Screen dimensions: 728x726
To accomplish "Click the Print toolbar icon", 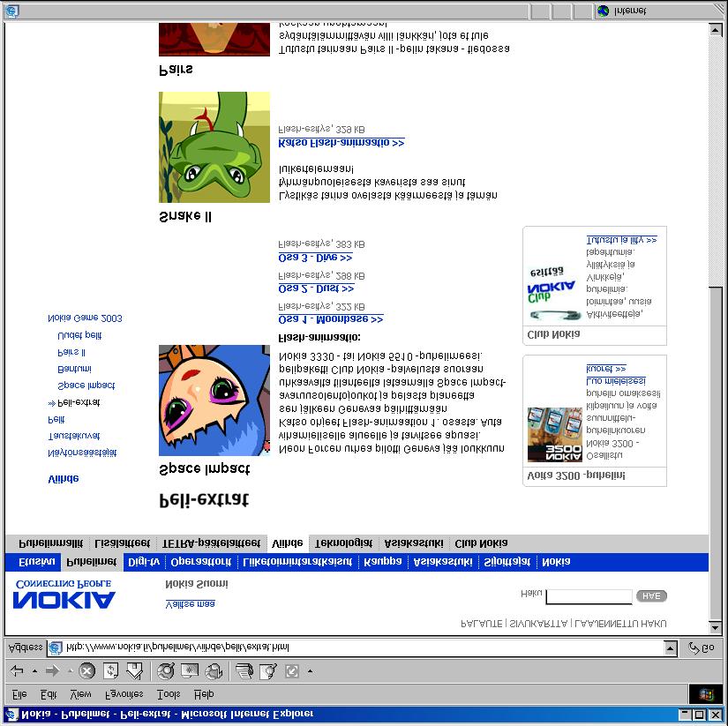I will point(244,670).
